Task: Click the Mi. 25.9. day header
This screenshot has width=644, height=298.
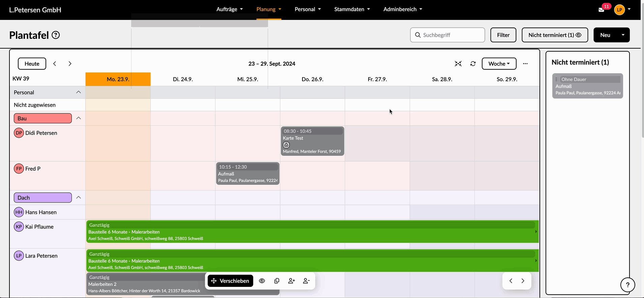Action: coord(248,79)
